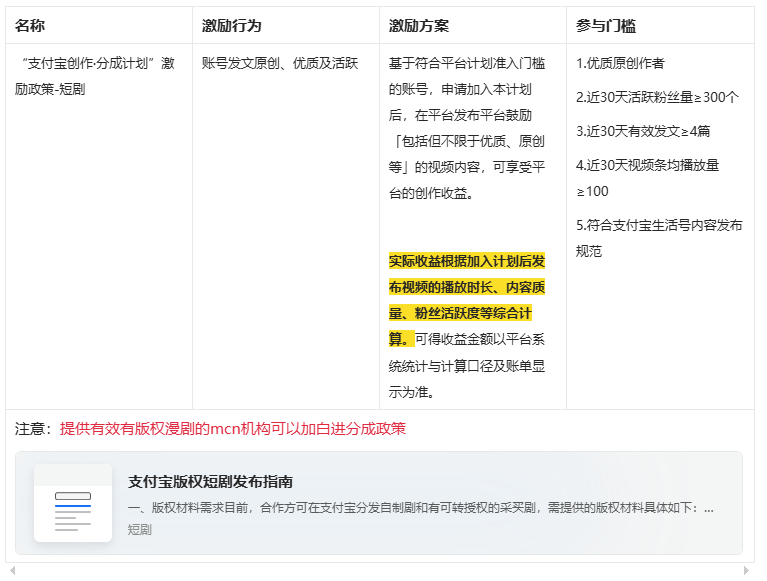Click the line 3.近30天有效发文≥4篇
Image resolution: width=767 pixels, height=581 pixels.
[643, 131]
